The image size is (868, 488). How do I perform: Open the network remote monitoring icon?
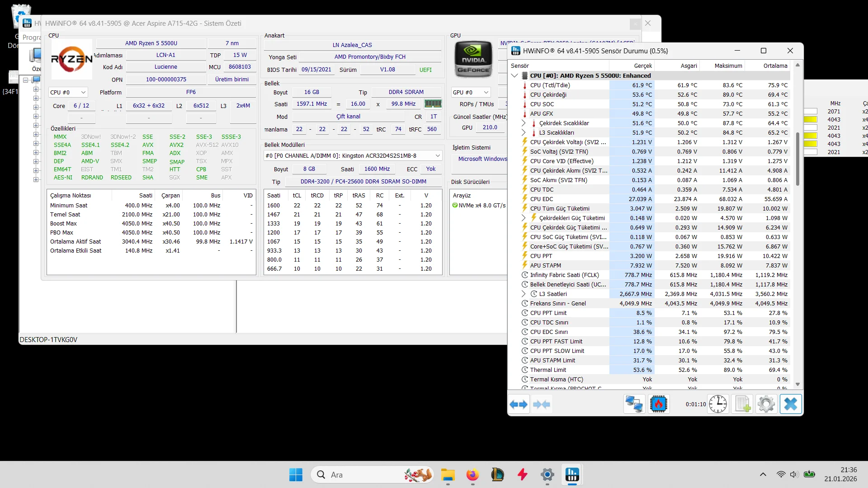tap(634, 404)
